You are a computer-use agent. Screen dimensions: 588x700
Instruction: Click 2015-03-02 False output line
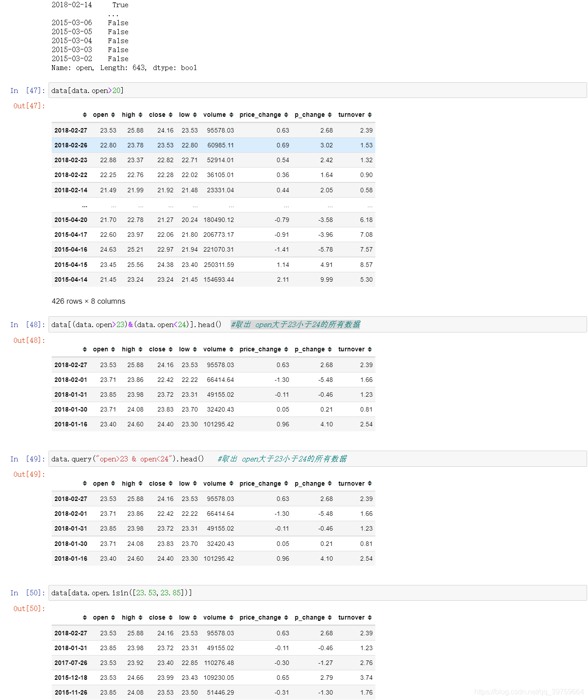tap(90, 59)
